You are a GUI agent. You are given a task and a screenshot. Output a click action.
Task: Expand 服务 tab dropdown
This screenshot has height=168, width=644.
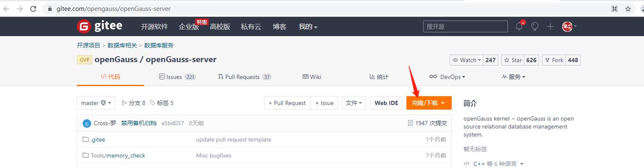(x=513, y=77)
